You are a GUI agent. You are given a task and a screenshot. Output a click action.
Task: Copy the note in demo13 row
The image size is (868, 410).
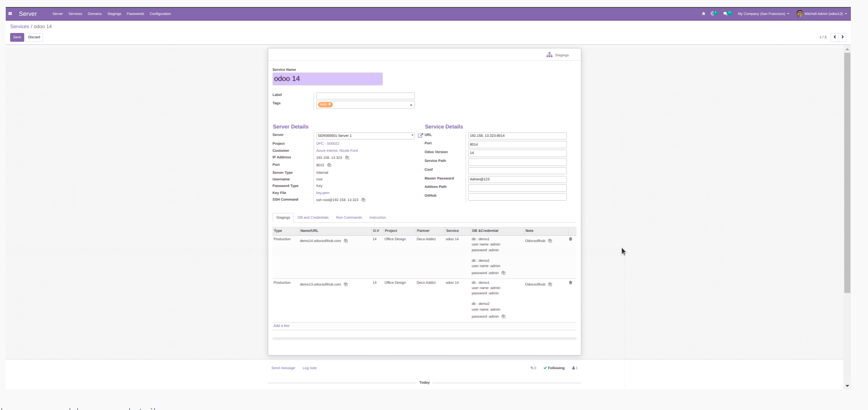point(550,284)
